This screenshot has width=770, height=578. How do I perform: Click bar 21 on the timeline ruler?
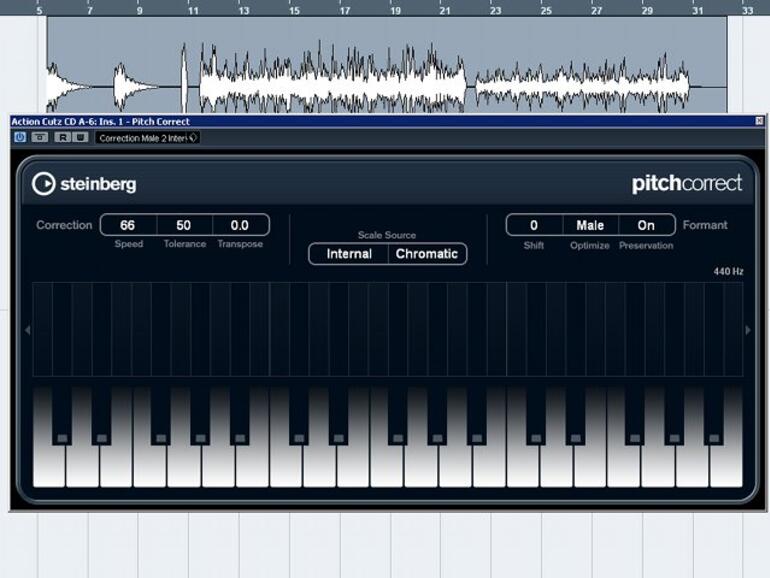[445, 10]
